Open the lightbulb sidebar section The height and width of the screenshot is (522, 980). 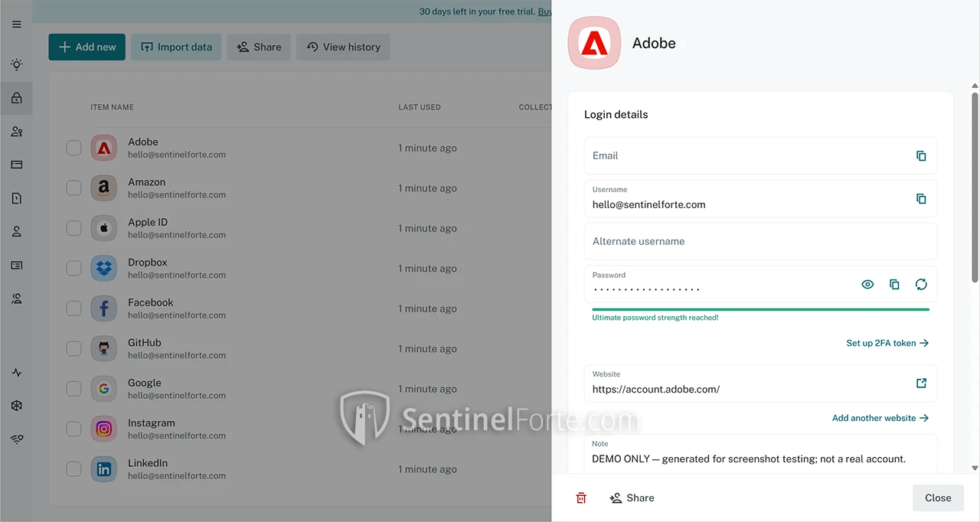pyautogui.click(x=17, y=65)
